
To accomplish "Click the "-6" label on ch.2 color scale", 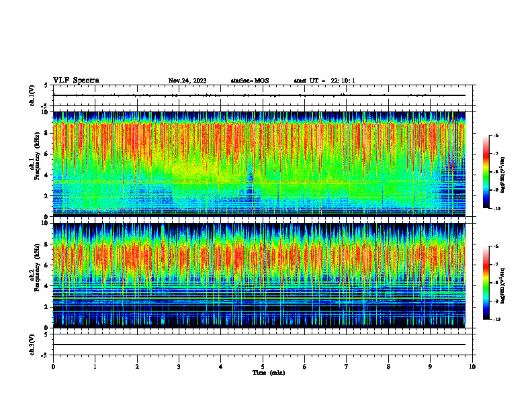I will 496,246.
